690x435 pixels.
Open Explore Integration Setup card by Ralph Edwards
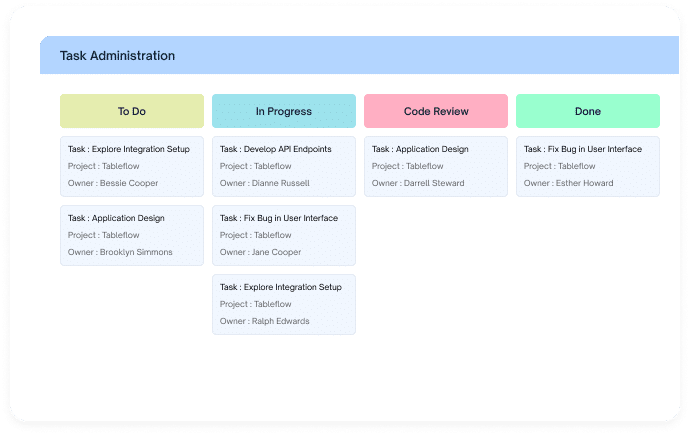(x=284, y=304)
